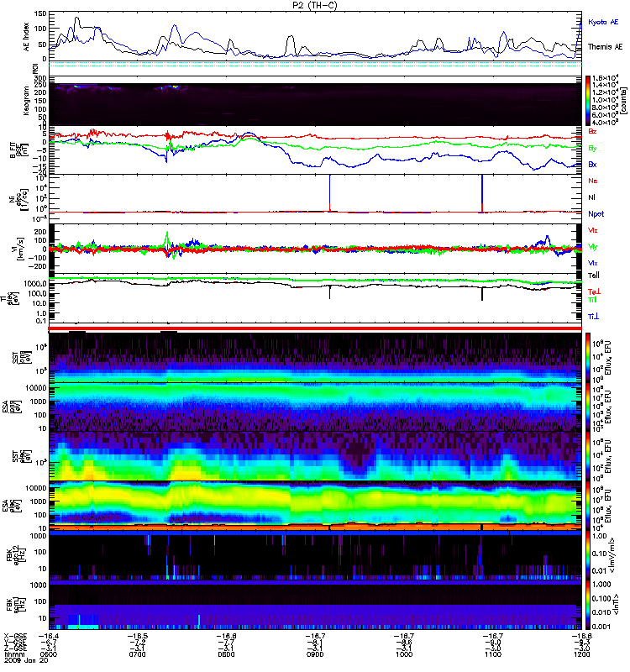Select the blue Bx legend label
630x672 pixels.
pyautogui.click(x=592, y=165)
